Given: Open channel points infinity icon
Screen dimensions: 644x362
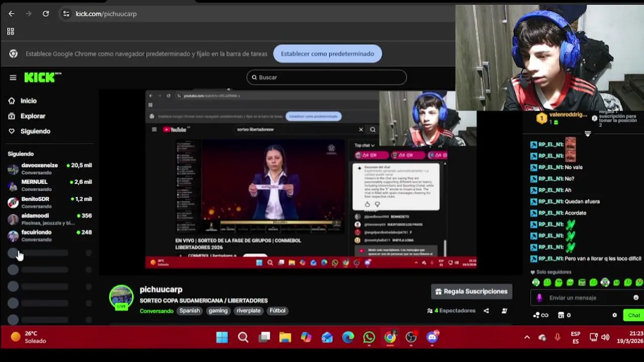Looking at the screenshot, I should tap(541, 315).
